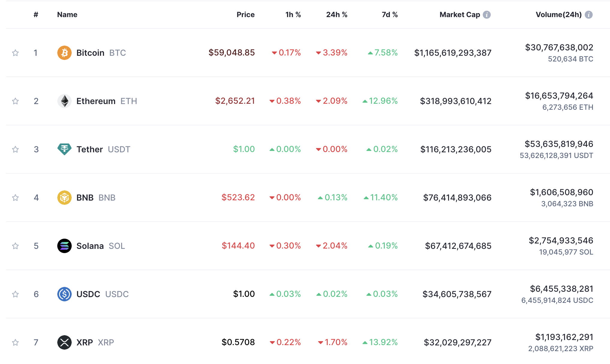Click Tether volume $53,635,819,946
610x364 pixels.
(559, 144)
